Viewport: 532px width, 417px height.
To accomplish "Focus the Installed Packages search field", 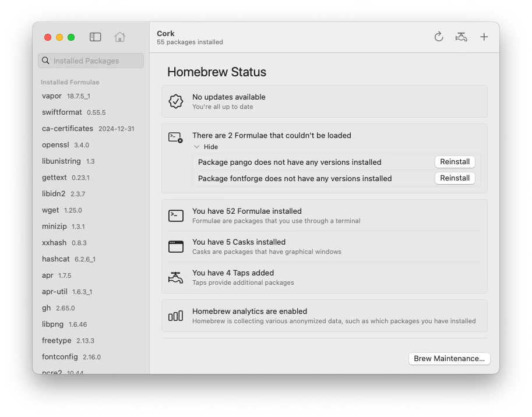I will tap(91, 61).
